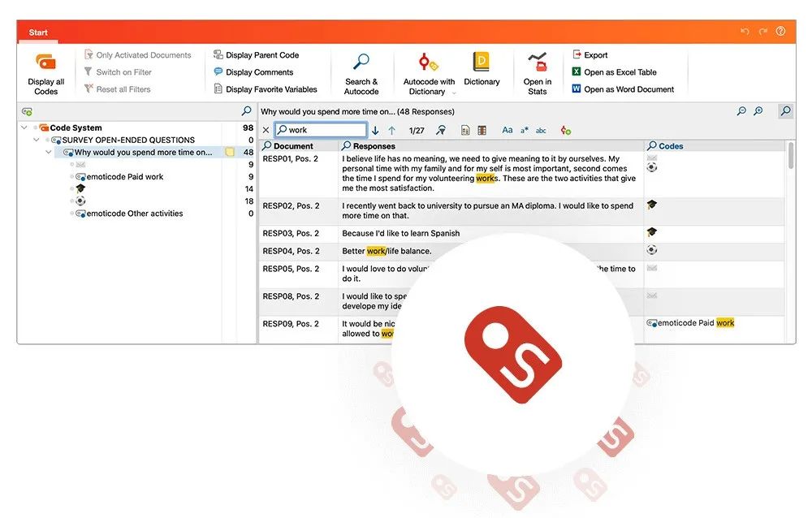This screenshot has width=812, height=518.
Task: Select graduation cap emoticode in tree
Action: pyautogui.click(x=80, y=188)
